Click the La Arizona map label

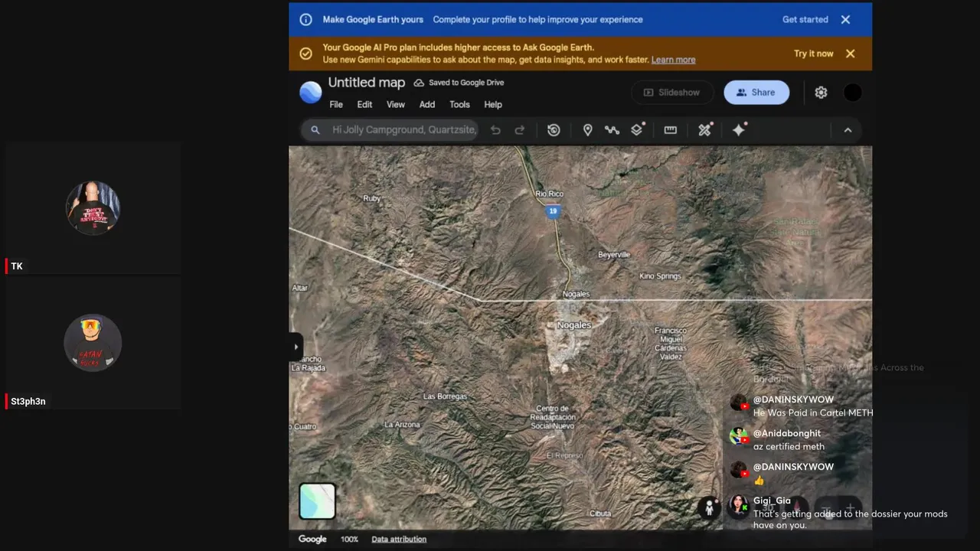[x=402, y=425]
